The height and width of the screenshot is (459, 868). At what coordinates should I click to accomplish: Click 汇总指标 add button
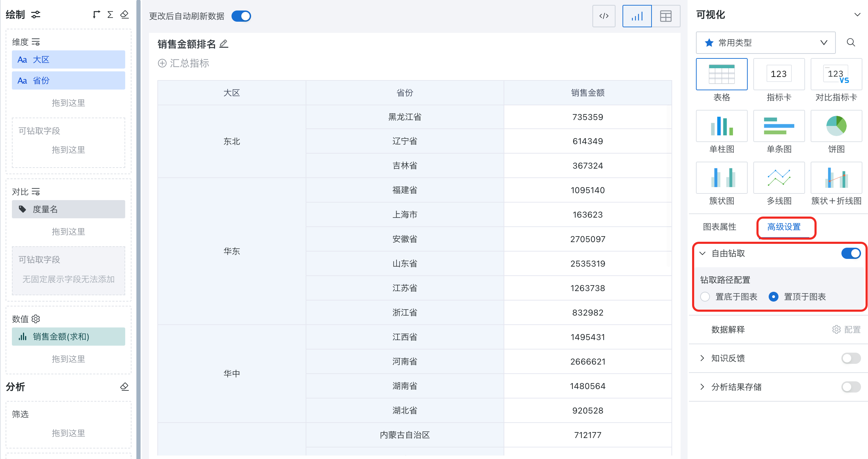coord(184,63)
